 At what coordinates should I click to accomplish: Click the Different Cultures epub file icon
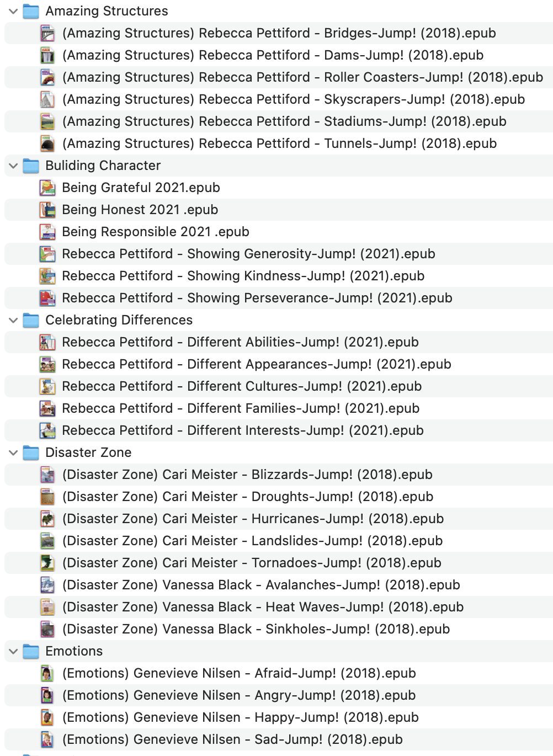pos(47,387)
